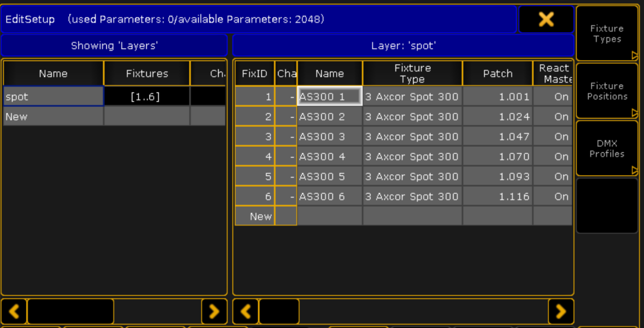The height and width of the screenshot is (328, 644).
Task: Click the patch address 1.024 cell
Action: point(498,117)
